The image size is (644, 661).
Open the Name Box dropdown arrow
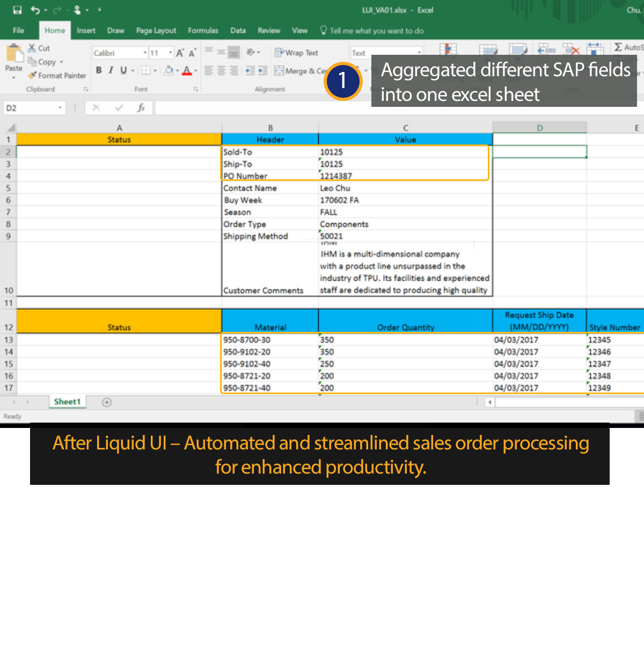(60, 108)
